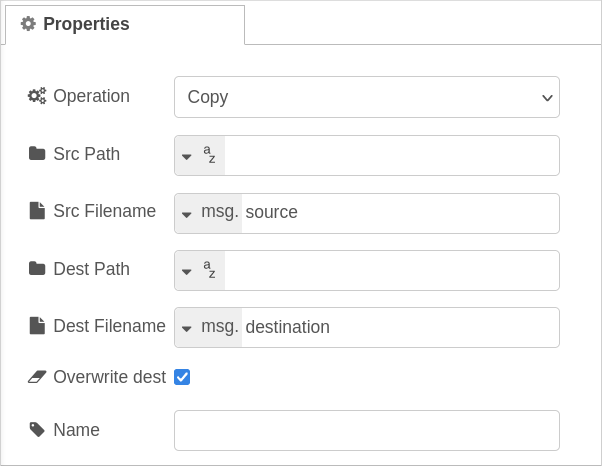Click the Dest Path folder icon
The image size is (602, 466).
tap(37, 269)
